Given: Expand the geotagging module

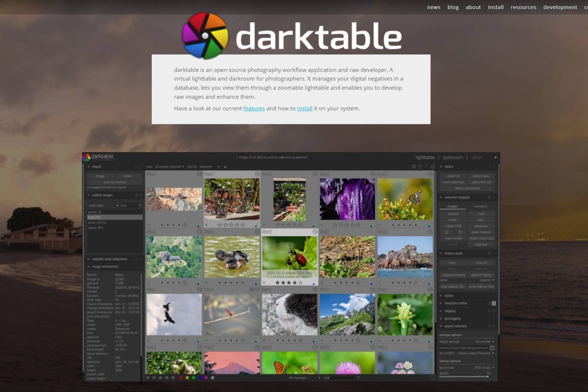Looking at the screenshot, I should (441, 319).
